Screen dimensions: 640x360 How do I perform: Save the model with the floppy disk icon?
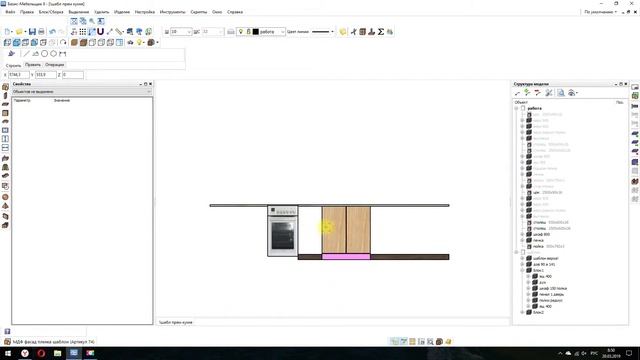[32, 31]
